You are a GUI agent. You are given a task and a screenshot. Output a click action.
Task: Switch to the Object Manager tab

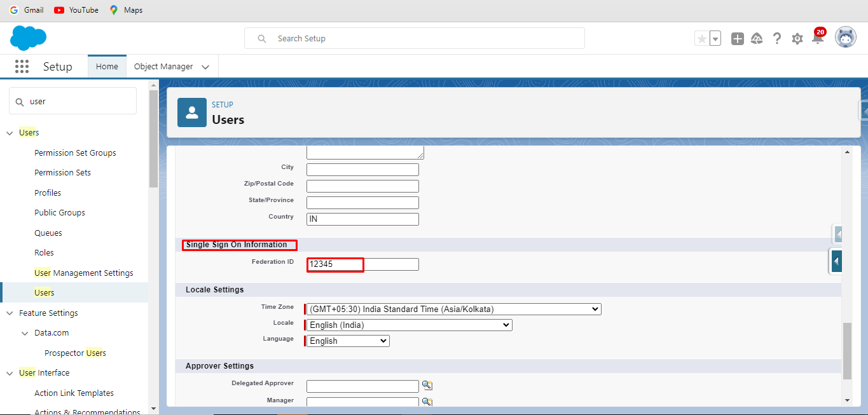point(163,66)
